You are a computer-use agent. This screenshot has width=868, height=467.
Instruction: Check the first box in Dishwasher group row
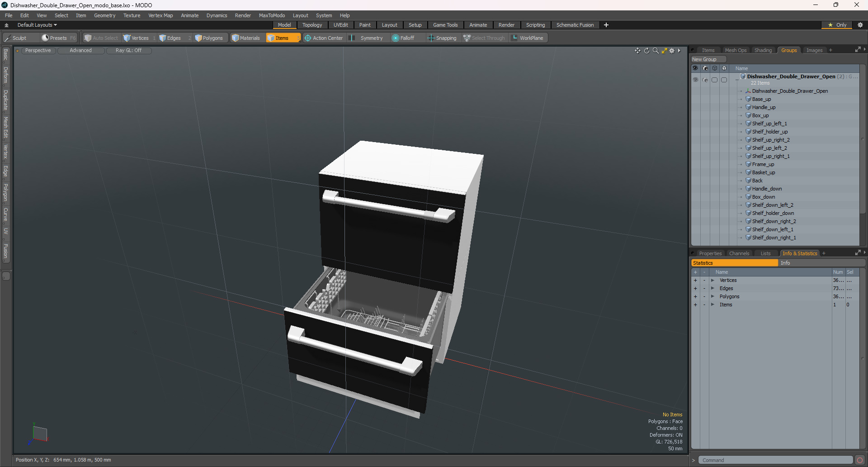pyautogui.click(x=714, y=80)
